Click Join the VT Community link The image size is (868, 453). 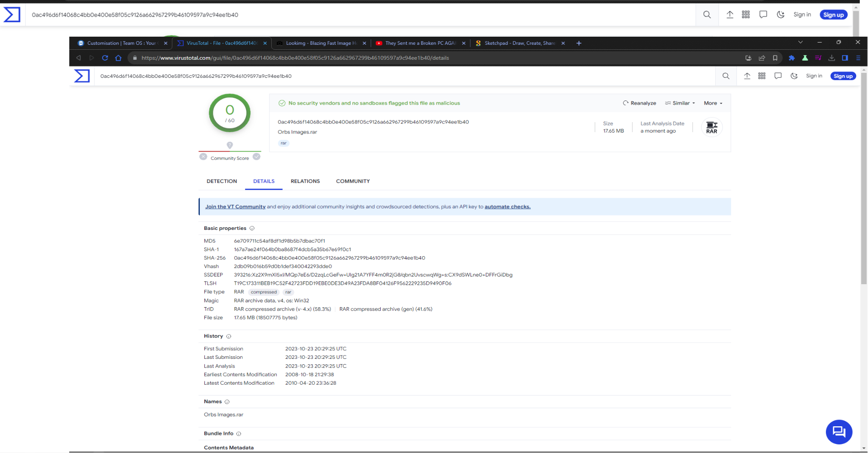point(235,207)
